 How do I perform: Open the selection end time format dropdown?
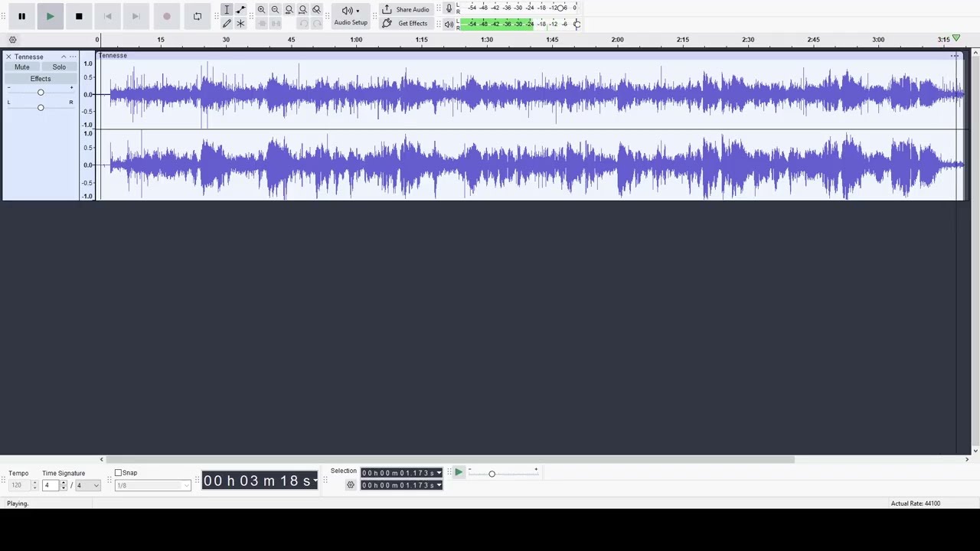439,485
